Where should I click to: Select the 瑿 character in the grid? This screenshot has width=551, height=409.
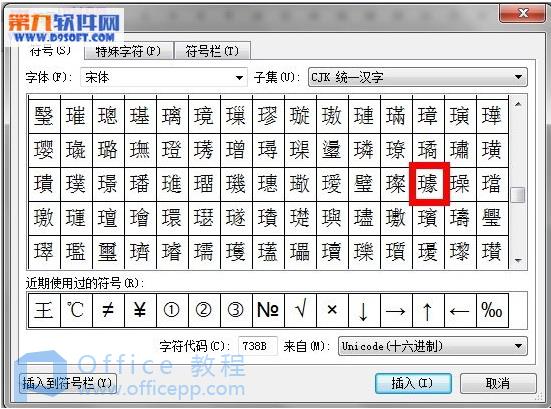[44, 116]
